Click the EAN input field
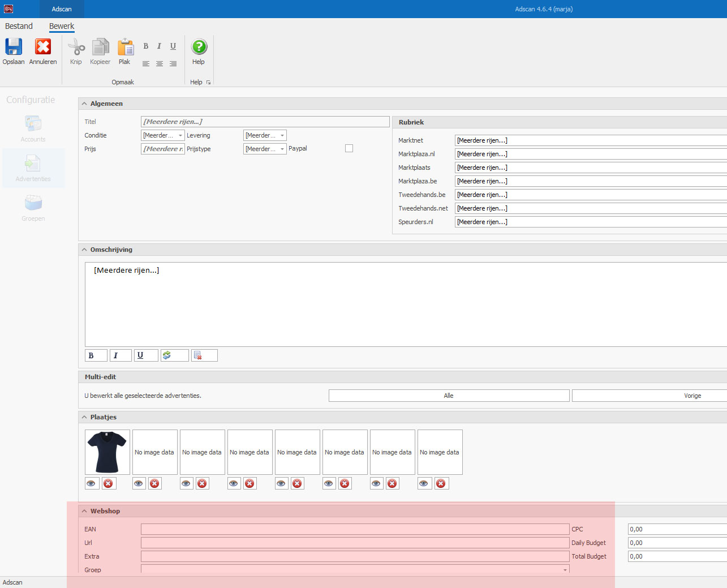Image resolution: width=727 pixels, height=588 pixels. [x=355, y=529]
